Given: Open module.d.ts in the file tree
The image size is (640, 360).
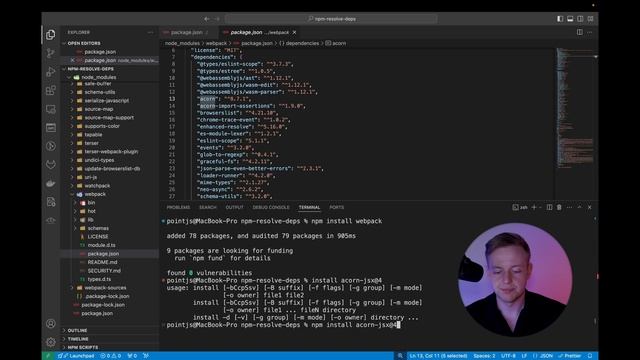Looking at the screenshot, I should [102, 245].
